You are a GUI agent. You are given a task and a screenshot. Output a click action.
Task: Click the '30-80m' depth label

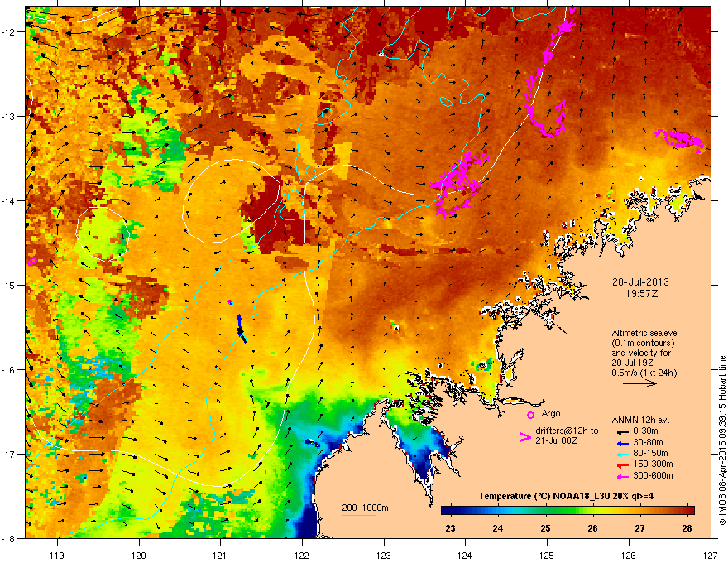click(x=648, y=443)
